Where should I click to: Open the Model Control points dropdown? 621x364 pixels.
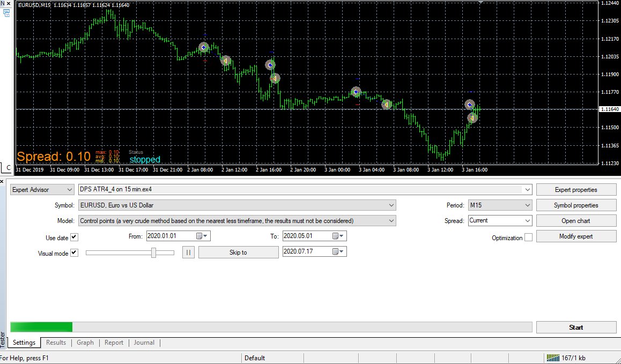[391, 221]
